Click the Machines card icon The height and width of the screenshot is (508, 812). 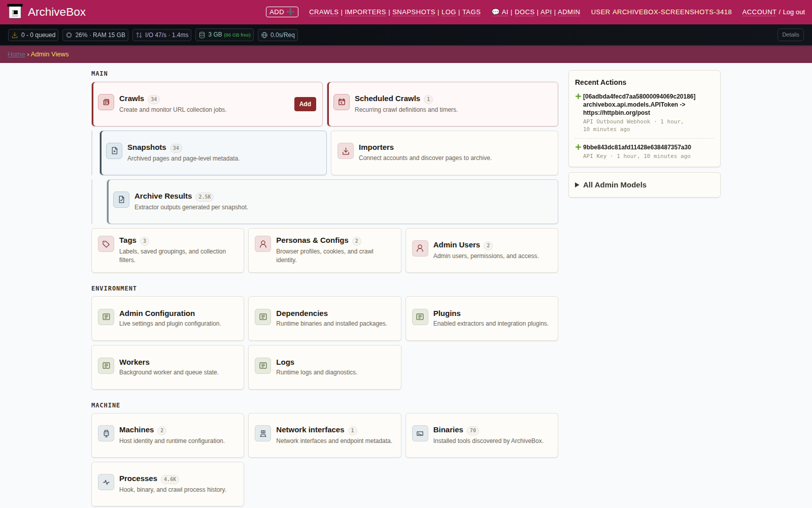click(106, 433)
